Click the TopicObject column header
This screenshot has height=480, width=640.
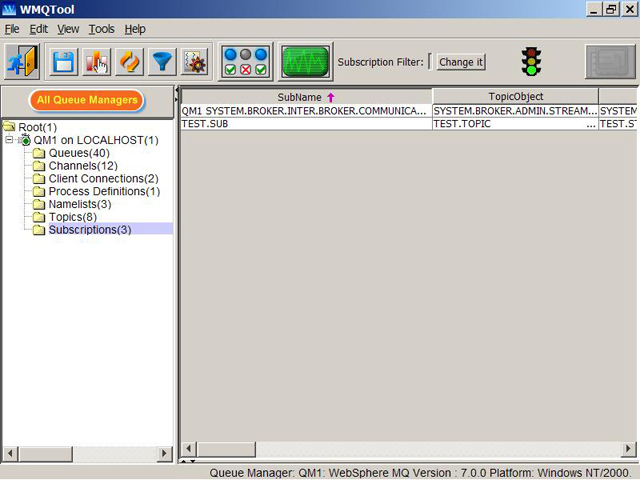tap(516, 96)
